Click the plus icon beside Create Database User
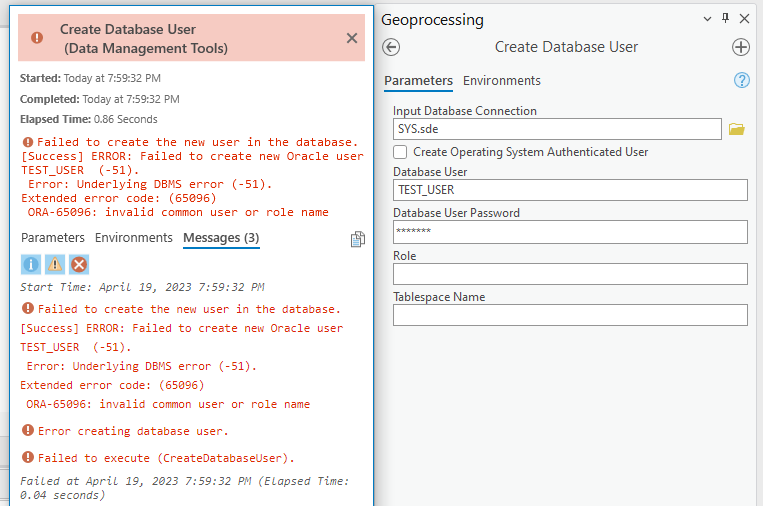Screen dimensions: 763x506 [x=740, y=47]
